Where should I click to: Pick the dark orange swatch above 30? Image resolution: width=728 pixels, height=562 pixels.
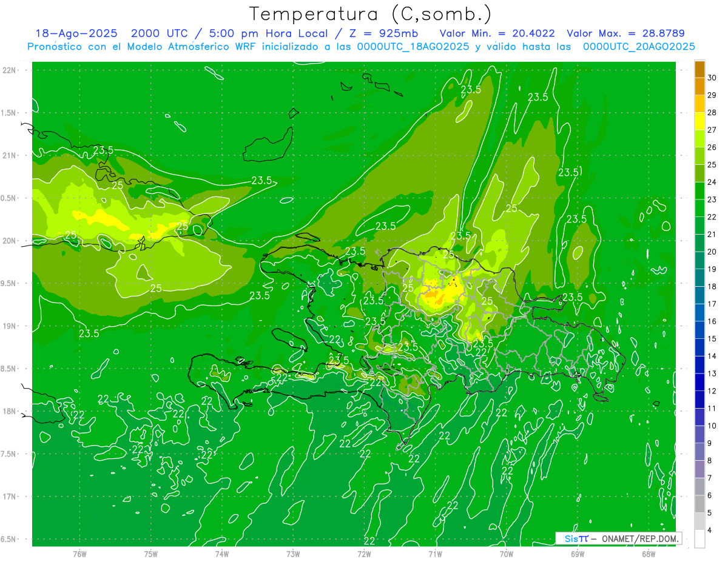tap(699, 69)
